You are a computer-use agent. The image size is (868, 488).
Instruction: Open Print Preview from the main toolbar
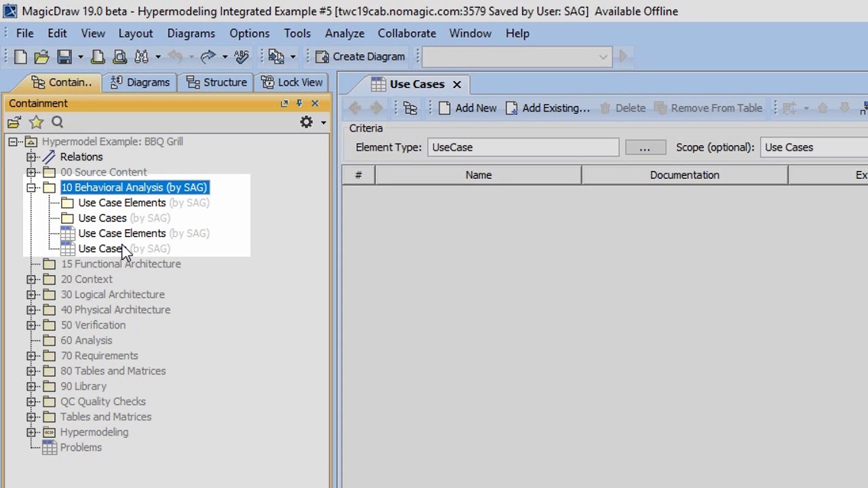(x=120, y=57)
